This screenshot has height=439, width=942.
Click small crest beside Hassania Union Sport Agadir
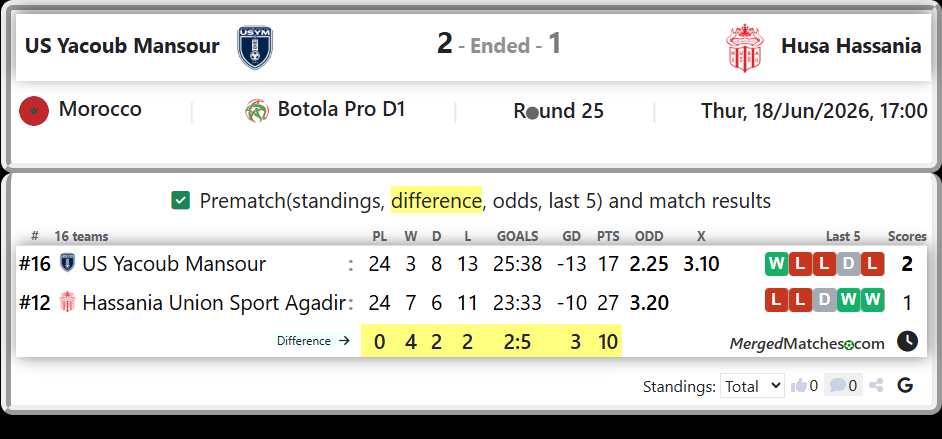point(67,302)
